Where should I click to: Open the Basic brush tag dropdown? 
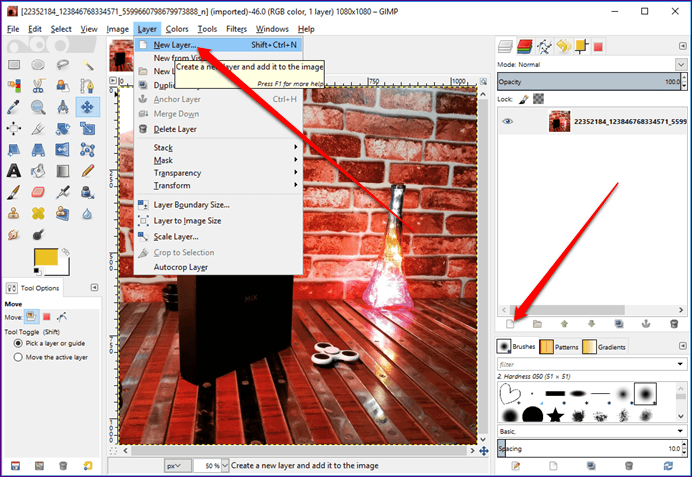point(680,431)
